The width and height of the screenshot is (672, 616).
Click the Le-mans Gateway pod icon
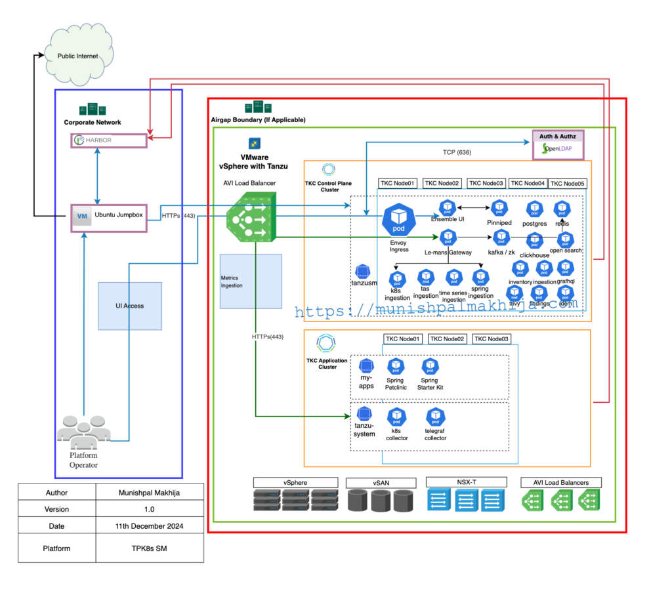(x=448, y=237)
